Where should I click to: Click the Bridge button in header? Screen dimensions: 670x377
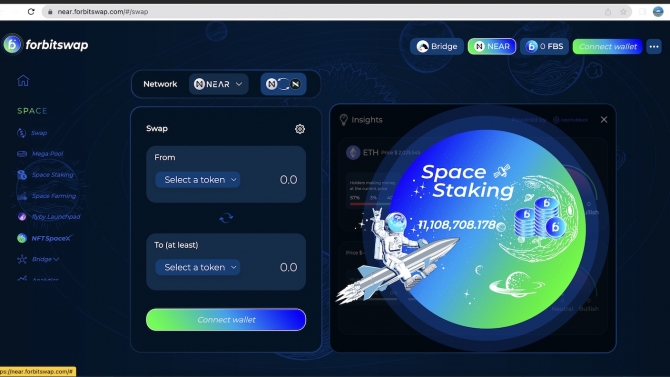437,46
